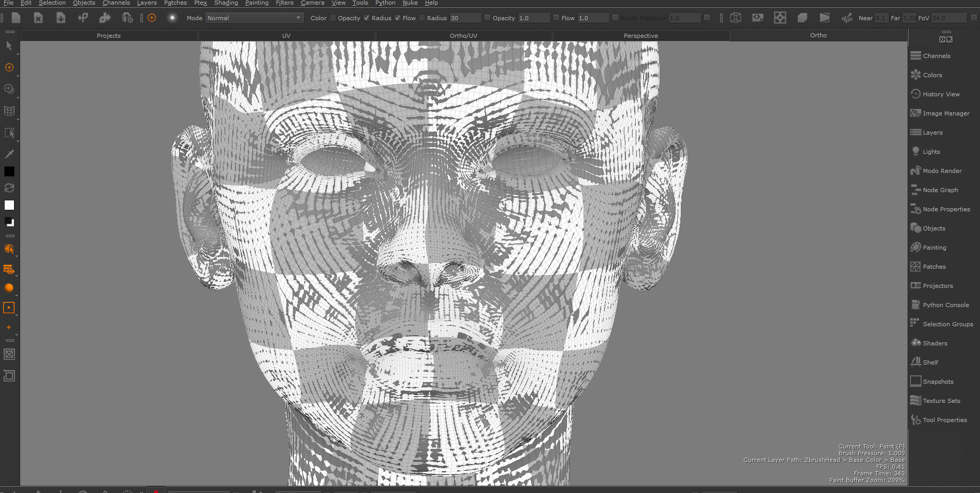Image resolution: width=980 pixels, height=493 pixels.
Task: Toggle the checkbox after the Brush Pressure field
Action: pos(707,18)
